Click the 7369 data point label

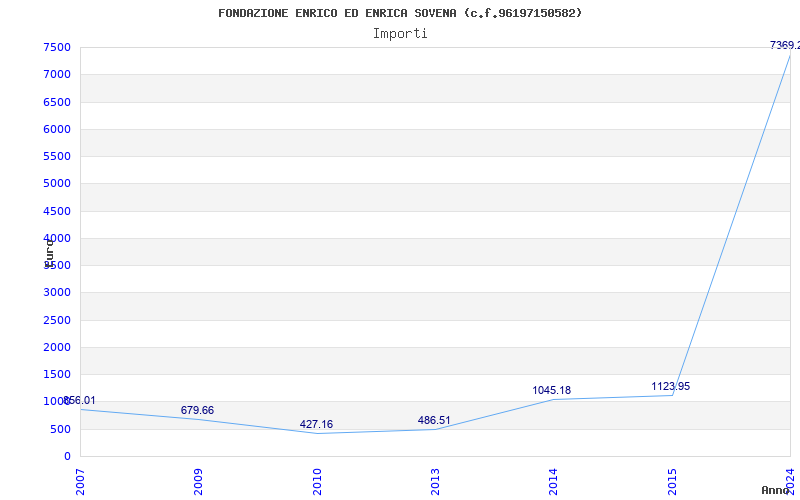click(785, 45)
